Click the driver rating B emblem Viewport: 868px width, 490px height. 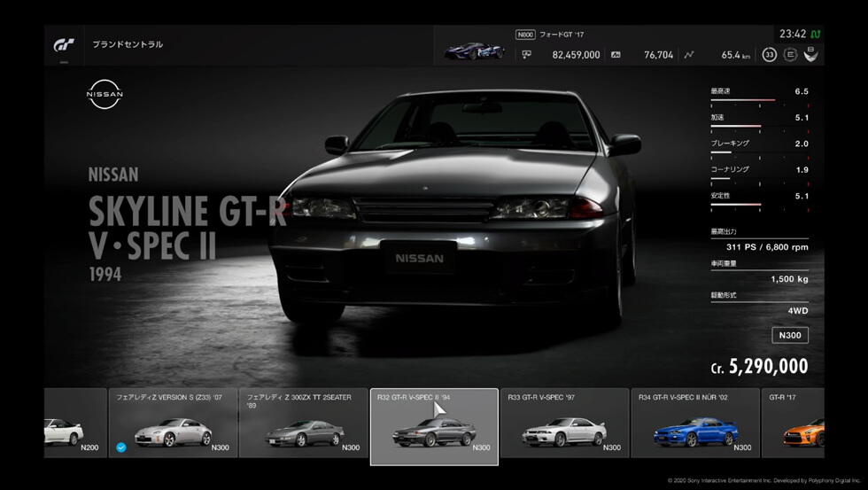pos(810,54)
